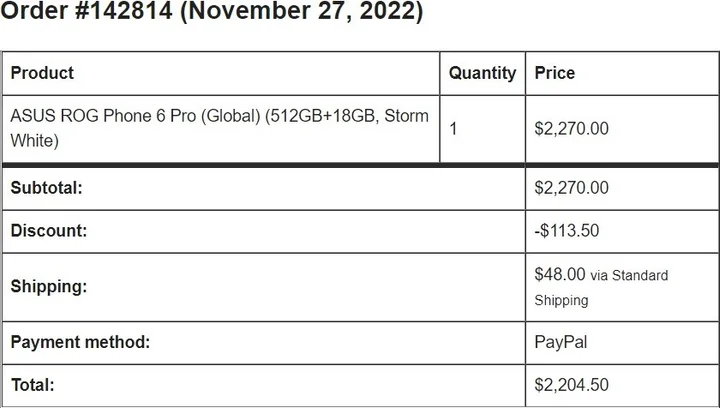Click the Product column header
720x408 pixels.
(42, 73)
